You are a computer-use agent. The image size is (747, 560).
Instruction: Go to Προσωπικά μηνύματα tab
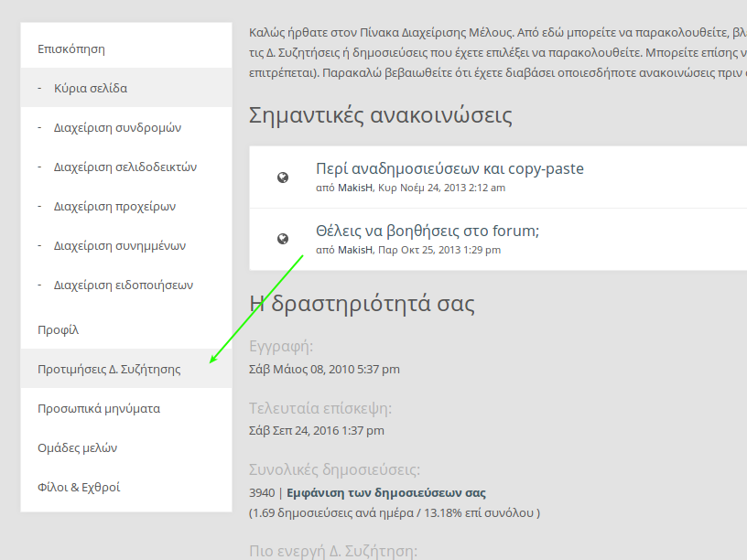point(99,409)
